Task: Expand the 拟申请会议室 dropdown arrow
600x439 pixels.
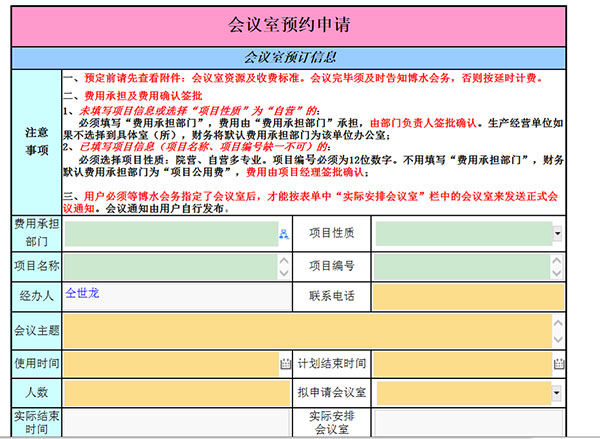Action: (x=556, y=392)
